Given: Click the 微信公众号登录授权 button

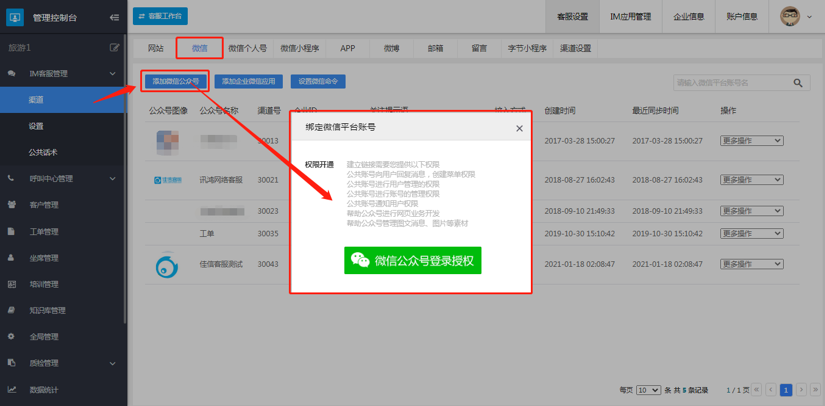Looking at the screenshot, I should pos(412,261).
